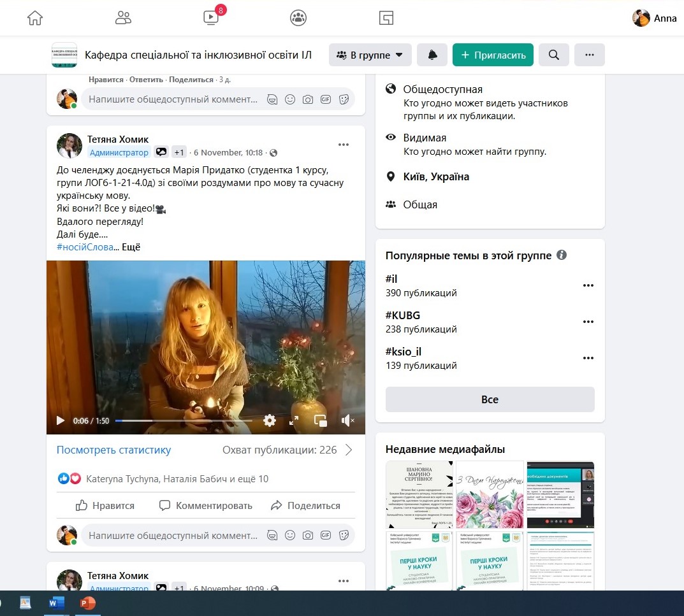Open options menu for #KUBG topic
The image size is (684, 616).
pos(588,322)
